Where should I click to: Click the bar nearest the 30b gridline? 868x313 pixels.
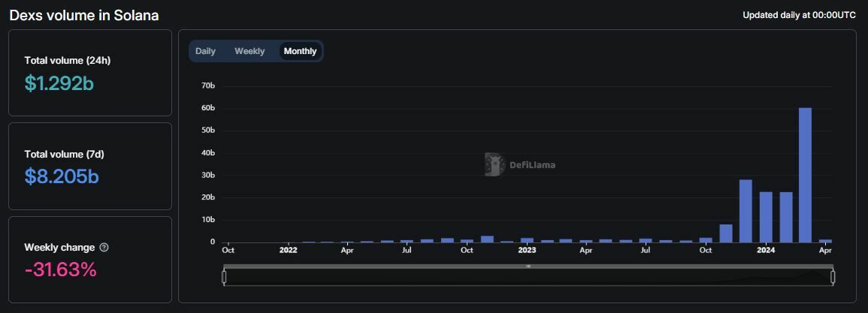pyautogui.click(x=746, y=211)
